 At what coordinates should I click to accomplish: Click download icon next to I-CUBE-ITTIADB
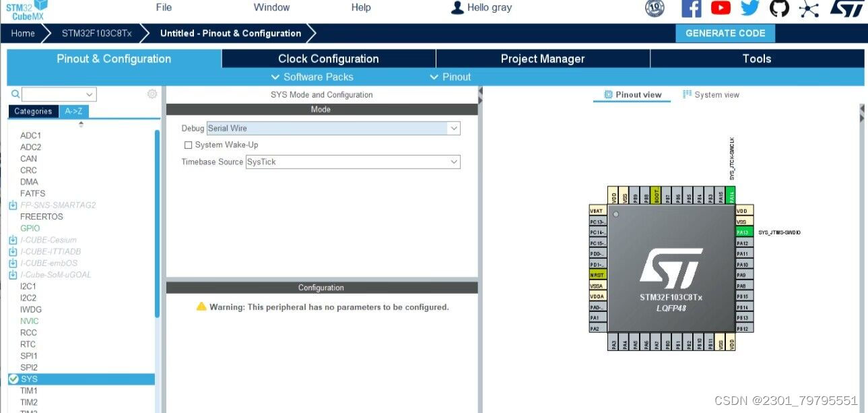click(x=13, y=251)
